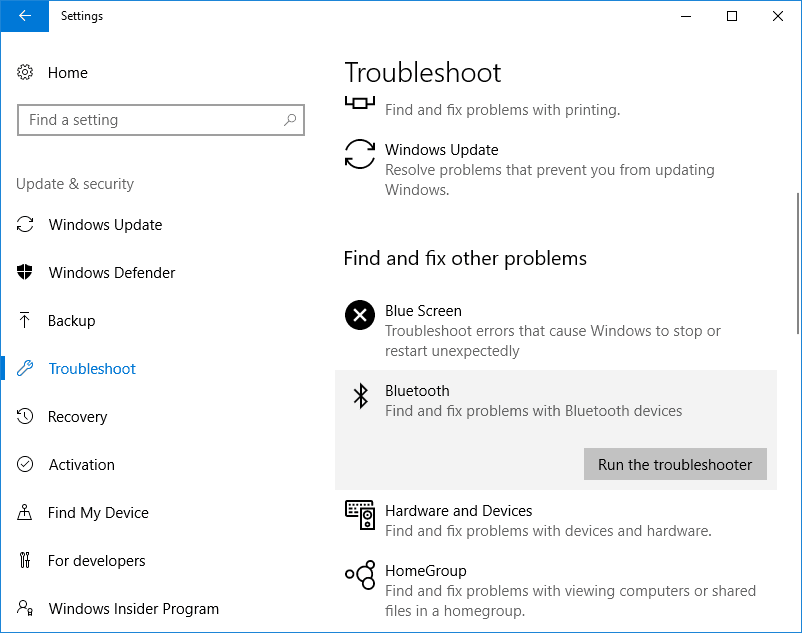
Task: Select the Bluetooth troubleshooter icon
Action: point(359,396)
